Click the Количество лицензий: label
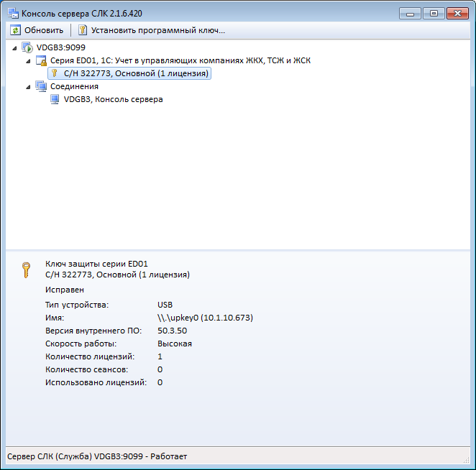The image size is (476, 470). click(90, 356)
